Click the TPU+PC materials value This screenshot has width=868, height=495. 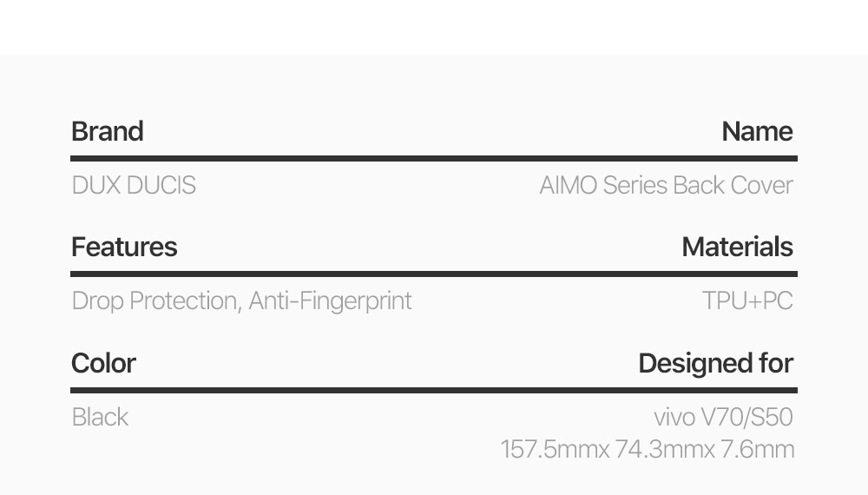pyautogui.click(x=747, y=300)
